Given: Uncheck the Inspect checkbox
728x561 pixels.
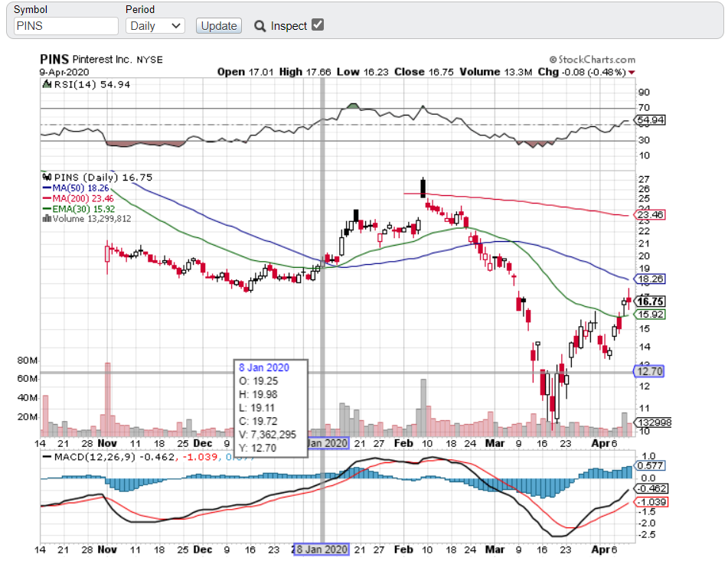Looking at the screenshot, I should point(318,25).
